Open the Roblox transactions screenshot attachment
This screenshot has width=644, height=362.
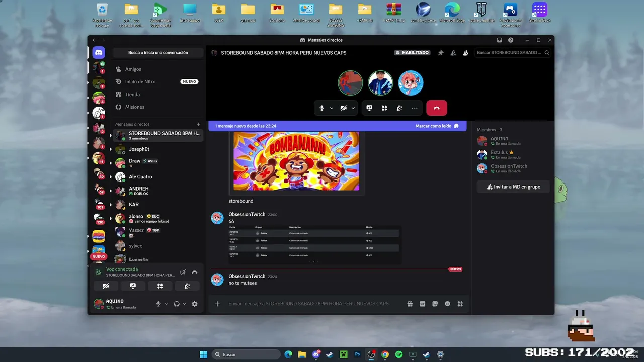click(315, 245)
